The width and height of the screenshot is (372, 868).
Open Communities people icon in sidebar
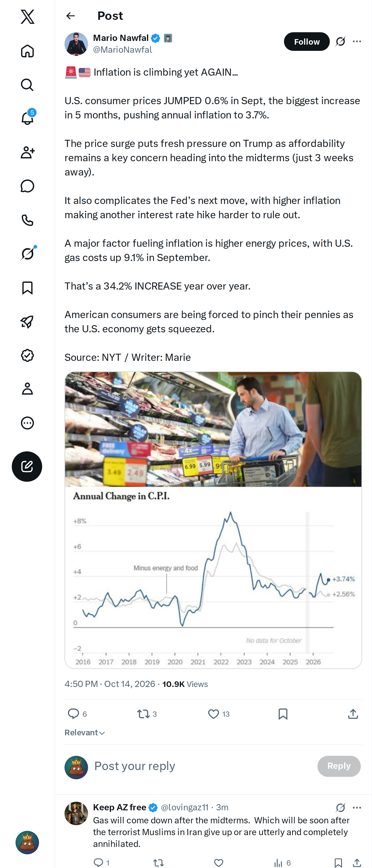pyautogui.click(x=27, y=152)
